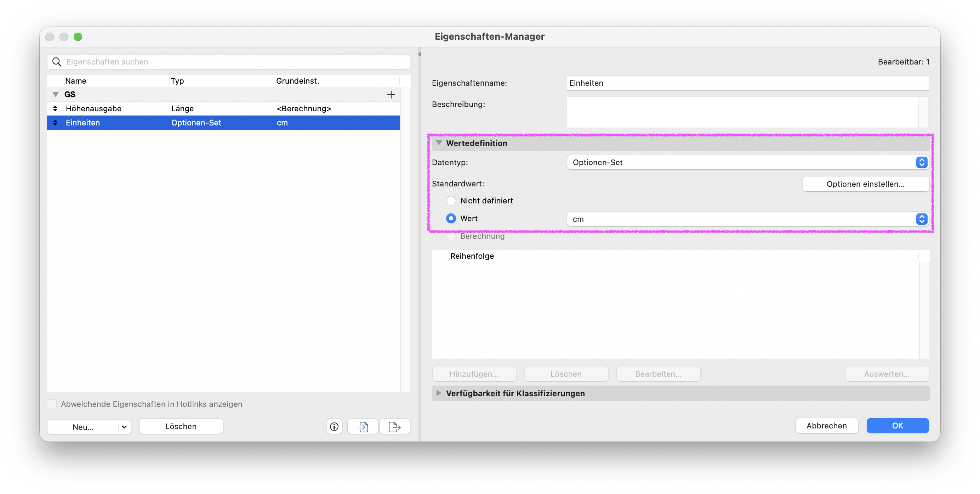This screenshot has width=980, height=494.
Task: Collapse the GS group triangle
Action: 56,95
